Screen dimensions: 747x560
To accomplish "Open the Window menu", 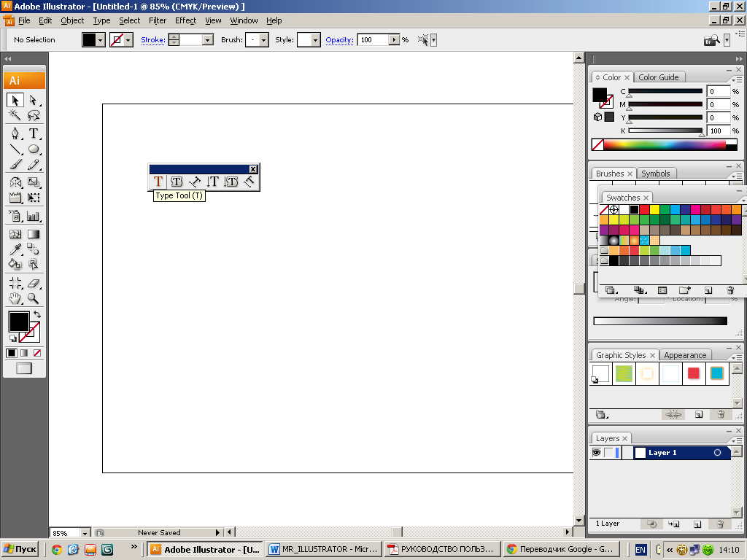I will tap(244, 20).
